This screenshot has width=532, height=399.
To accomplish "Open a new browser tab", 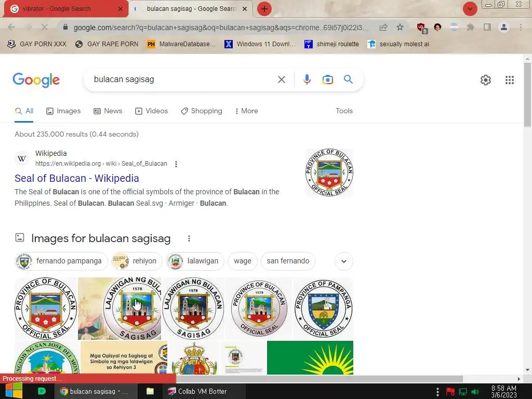I will coord(264,9).
